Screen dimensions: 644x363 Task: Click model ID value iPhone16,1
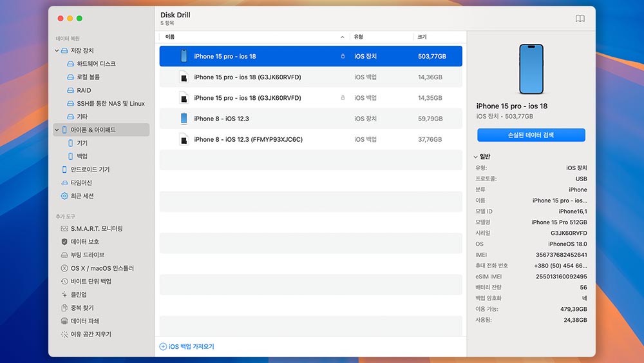tap(573, 211)
